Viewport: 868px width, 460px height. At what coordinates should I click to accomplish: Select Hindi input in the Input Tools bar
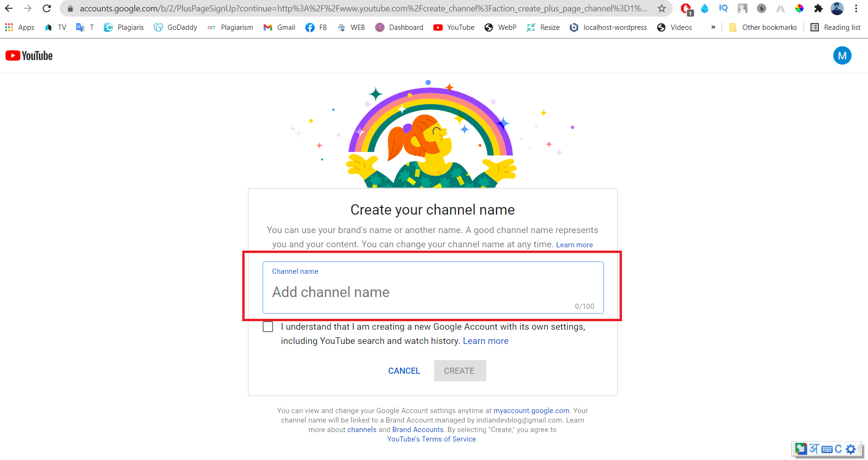(814, 449)
